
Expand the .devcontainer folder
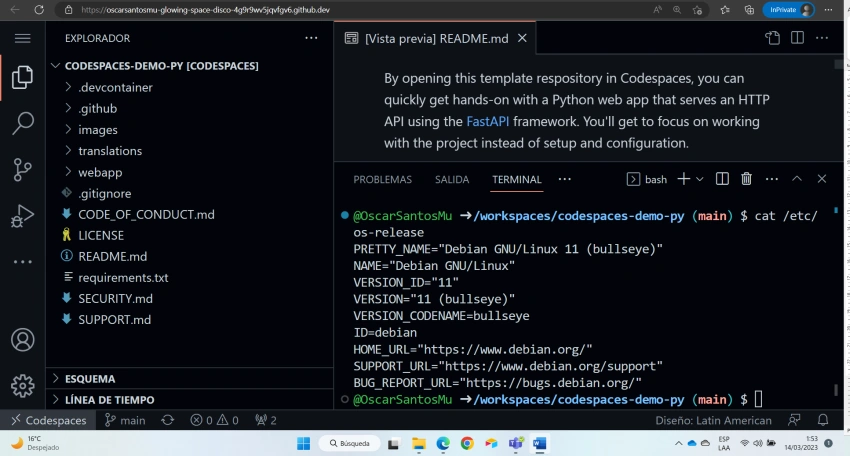115,87
